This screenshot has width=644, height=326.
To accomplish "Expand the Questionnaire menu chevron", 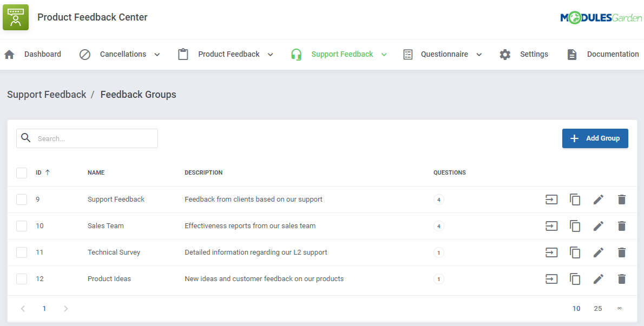I will coord(479,55).
